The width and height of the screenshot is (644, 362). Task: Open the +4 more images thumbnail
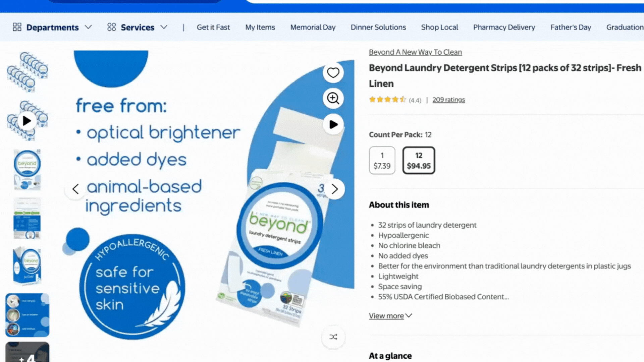[x=27, y=352]
